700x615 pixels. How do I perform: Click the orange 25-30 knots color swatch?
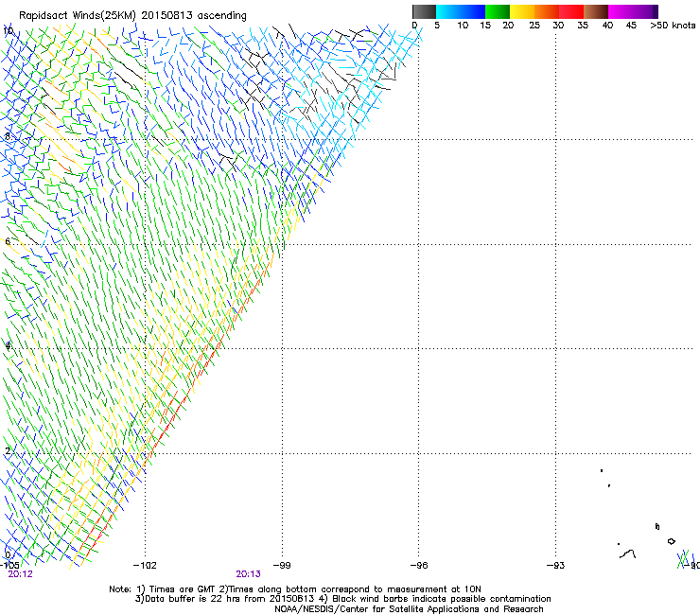[x=547, y=11]
